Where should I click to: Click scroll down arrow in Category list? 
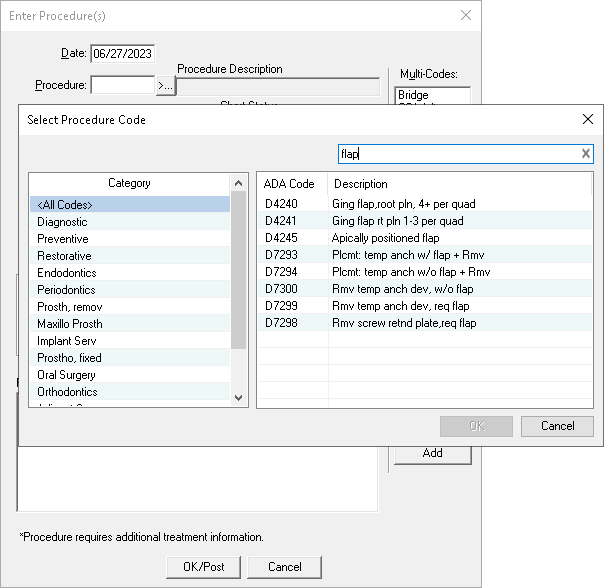[x=238, y=397]
